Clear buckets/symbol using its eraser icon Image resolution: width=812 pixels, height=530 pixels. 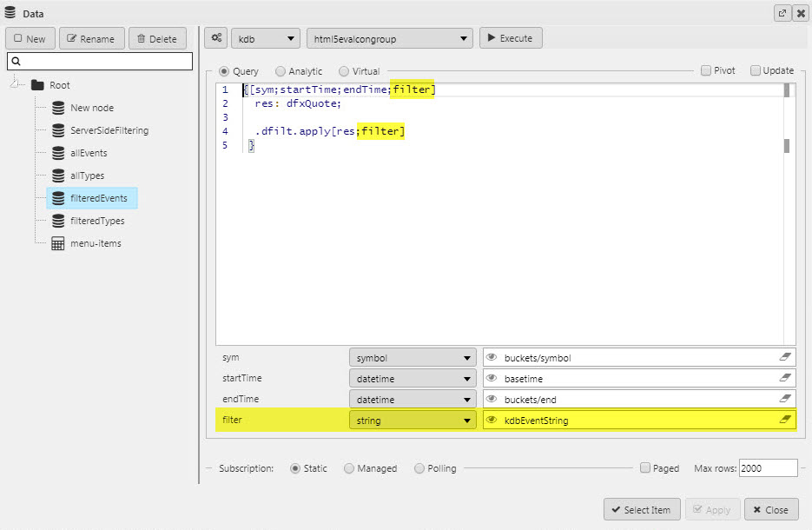(x=784, y=356)
